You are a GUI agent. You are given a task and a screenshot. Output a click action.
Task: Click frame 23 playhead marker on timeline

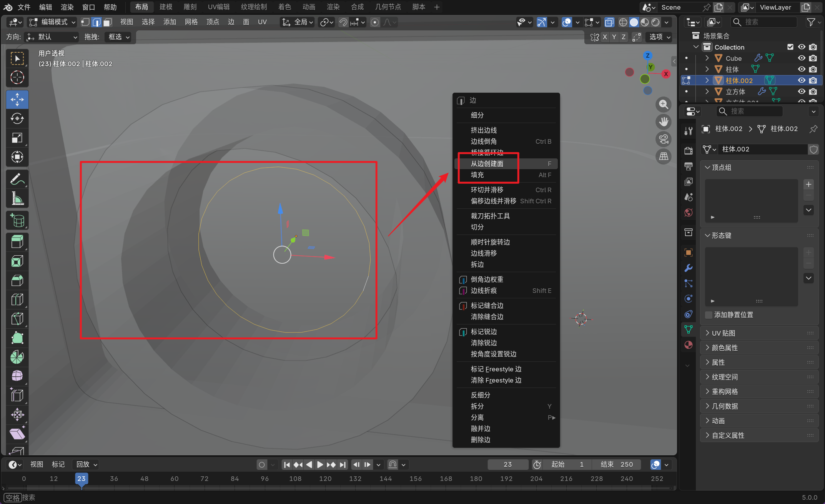tap(82, 479)
